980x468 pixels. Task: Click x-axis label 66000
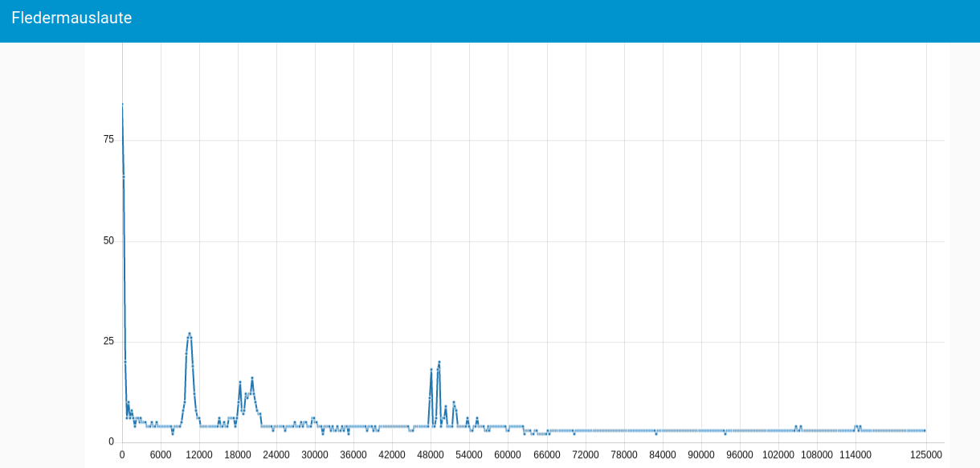[547, 455]
